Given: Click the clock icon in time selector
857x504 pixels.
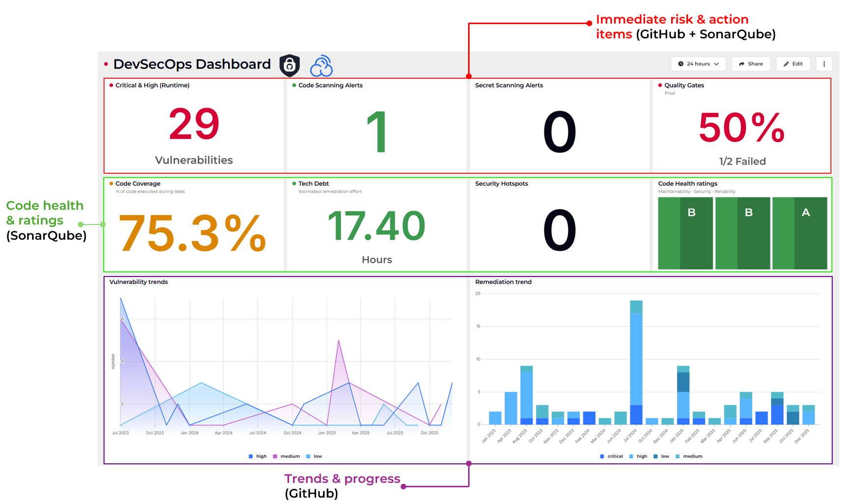Looking at the screenshot, I should click(x=681, y=64).
